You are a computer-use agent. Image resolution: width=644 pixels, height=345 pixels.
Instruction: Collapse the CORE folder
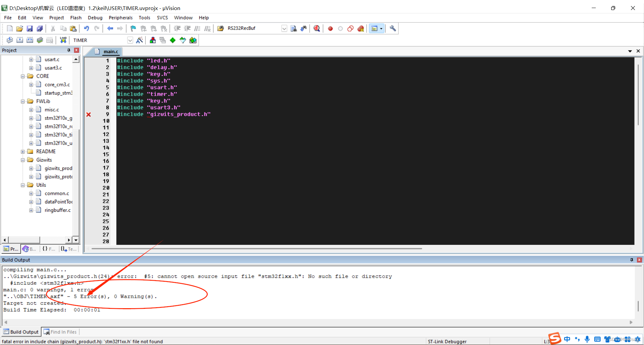pos(23,76)
